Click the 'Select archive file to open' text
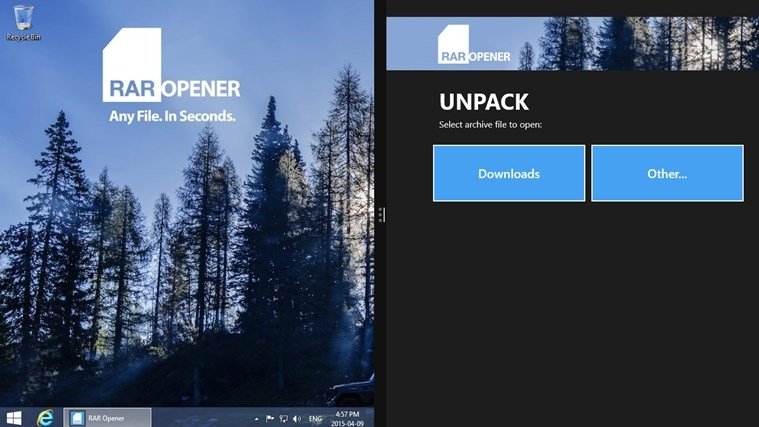Viewport: 759px width, 427px height. point(490,124)
